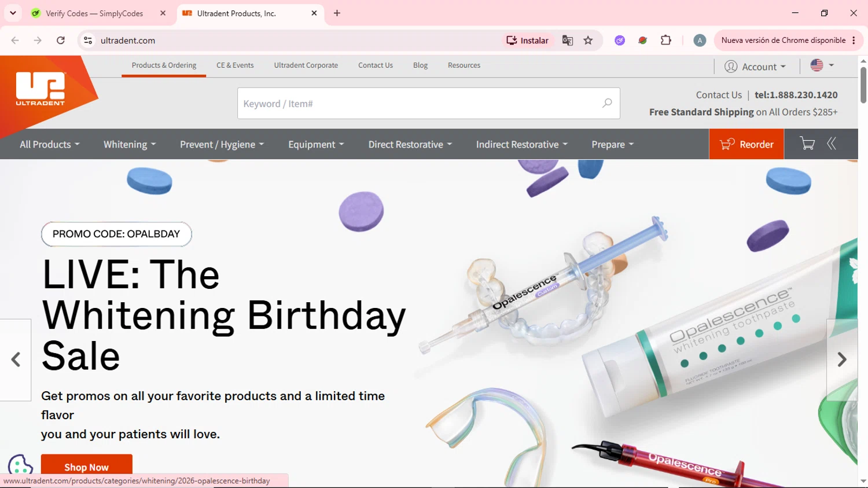The height and width of the screenshot is (488, 868).
Task: Expand the Direct Restorative menu
Action: (410, 144)
